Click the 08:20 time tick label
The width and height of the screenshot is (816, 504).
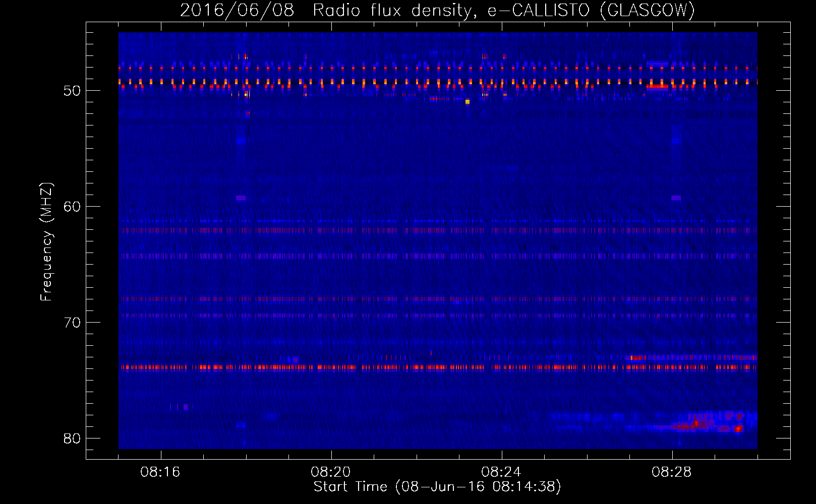pos(331,472)
